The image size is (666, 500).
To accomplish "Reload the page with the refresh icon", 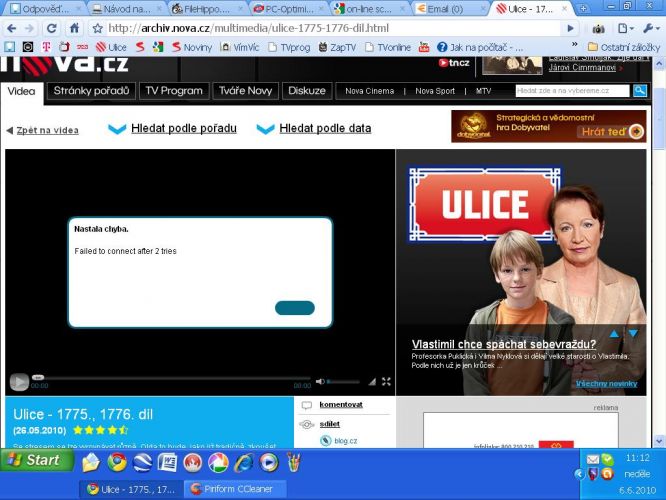I will pyautogui.click(x=51, y=28).
